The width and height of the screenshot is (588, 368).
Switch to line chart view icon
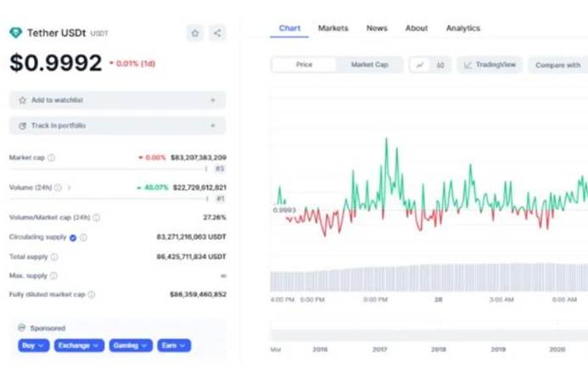(420, 64)
